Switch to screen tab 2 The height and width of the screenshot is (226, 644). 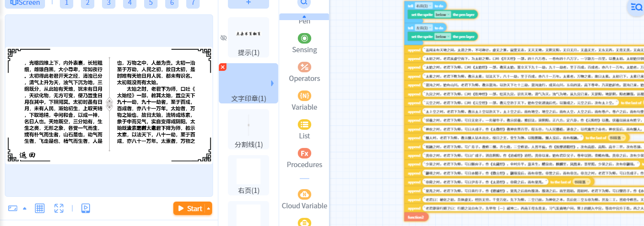(x=88, y=2)
